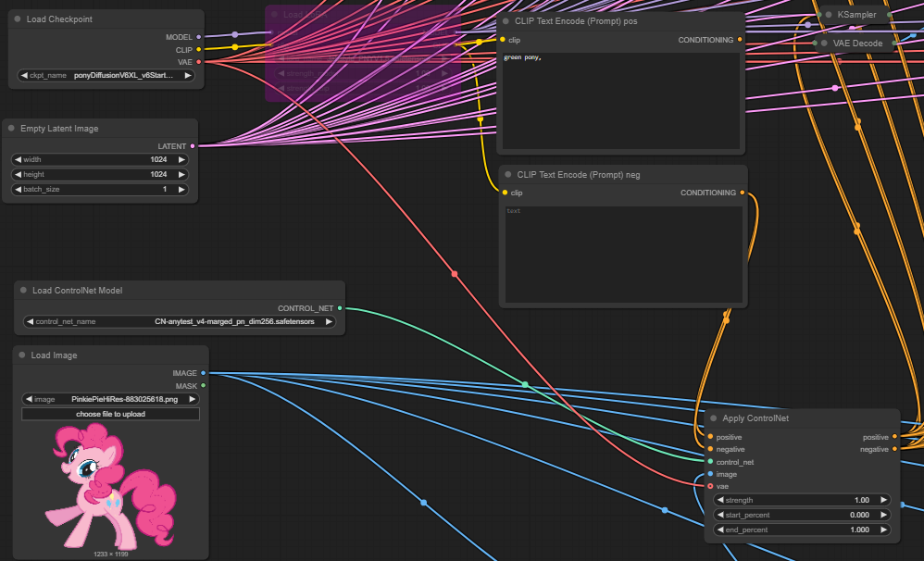Click the Load Image node title text
The width and height of the screenshot is (924, 561).
[54, 355]
